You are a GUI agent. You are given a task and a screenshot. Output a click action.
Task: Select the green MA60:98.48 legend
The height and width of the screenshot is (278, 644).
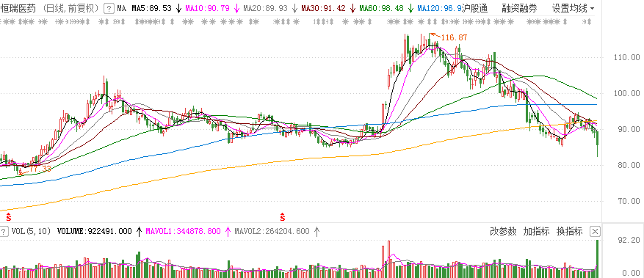click(x=381, y=8)
